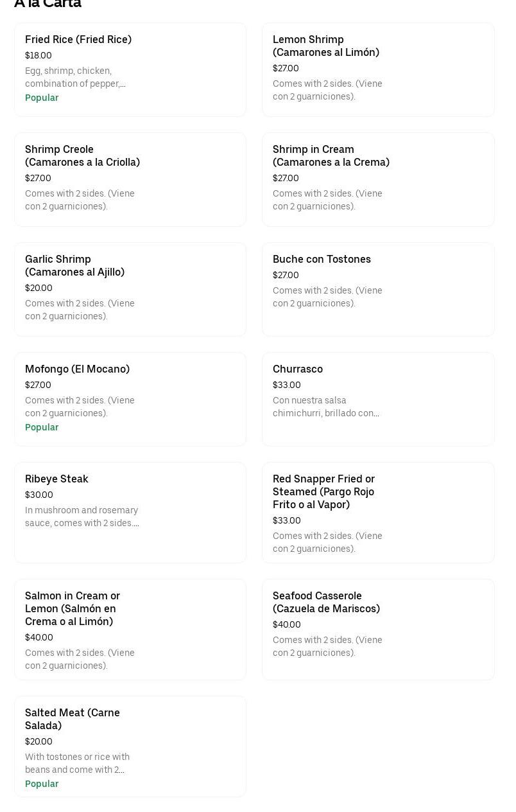Screen dimensions: 516x812
Task: Click the Popular label on Mofongo
Action: point(42,428)
